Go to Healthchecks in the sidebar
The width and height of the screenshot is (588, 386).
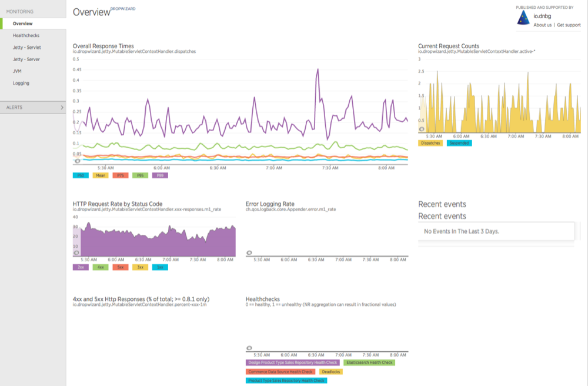coord(26,36)
